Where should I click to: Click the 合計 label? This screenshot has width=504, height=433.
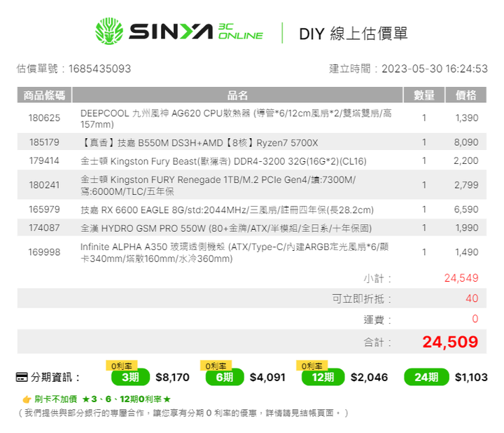tap(377, 343)
